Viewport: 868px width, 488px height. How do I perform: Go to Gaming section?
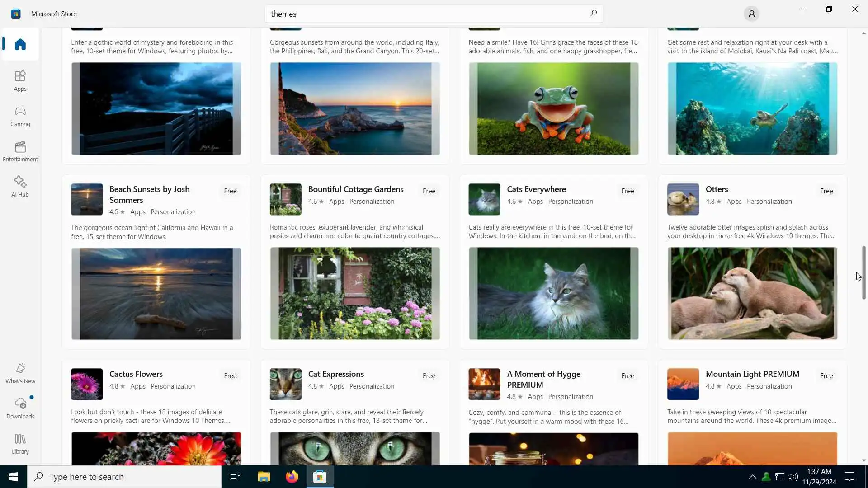pyautogui.click(x=20, y=116)
